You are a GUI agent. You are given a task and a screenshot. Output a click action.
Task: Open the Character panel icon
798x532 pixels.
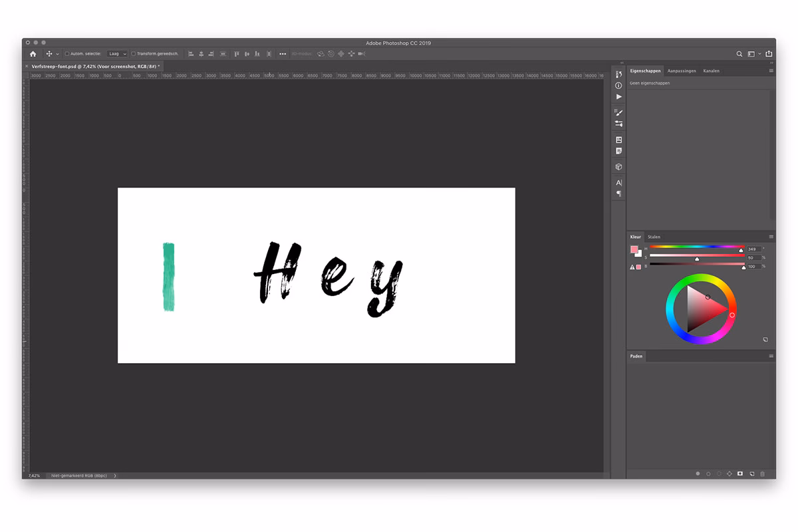point(618,182)
